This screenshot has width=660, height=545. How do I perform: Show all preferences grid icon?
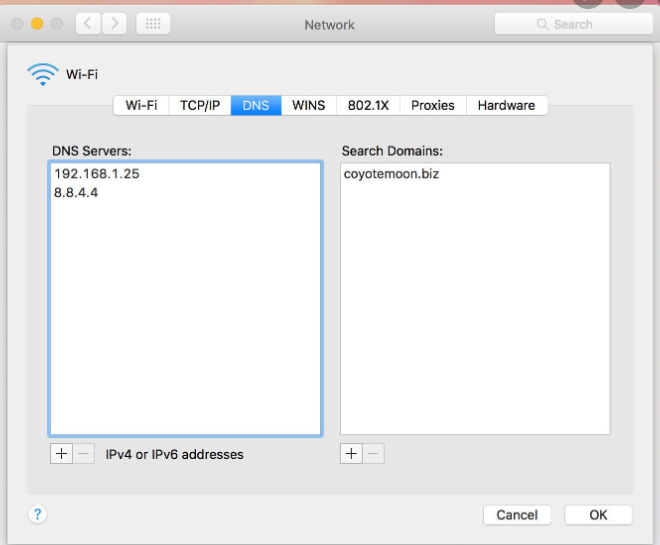[152, 23]
